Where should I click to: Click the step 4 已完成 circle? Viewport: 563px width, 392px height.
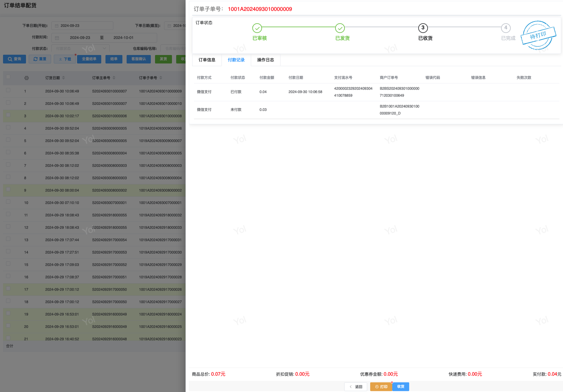[x=506, y=28]
